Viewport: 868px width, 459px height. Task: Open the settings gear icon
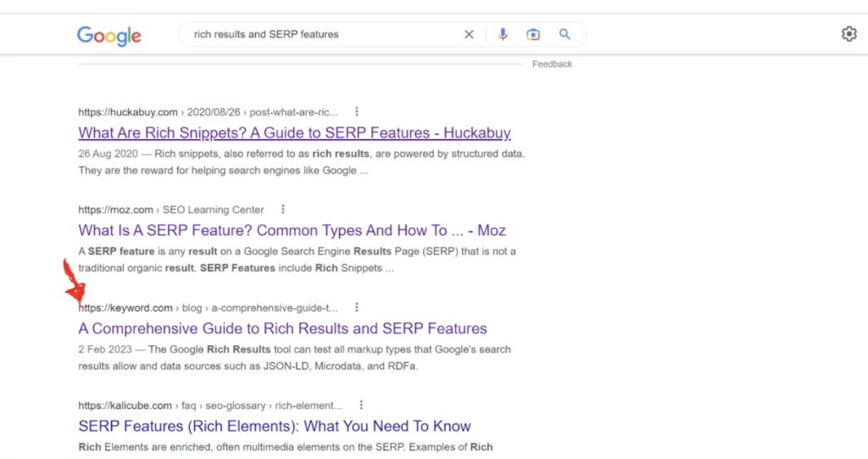pos(849,34)
